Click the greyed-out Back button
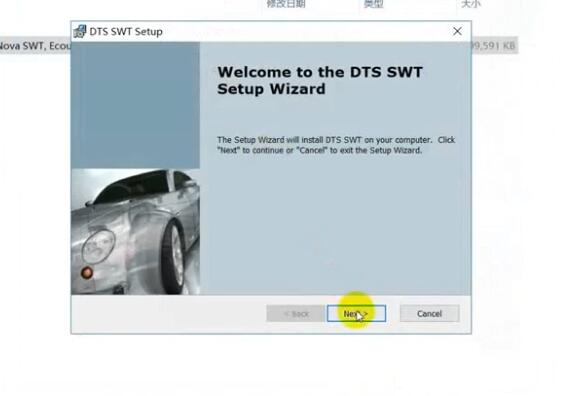This screenshot has height=396, width=588. pyautogui.click(x=296, y=314)
